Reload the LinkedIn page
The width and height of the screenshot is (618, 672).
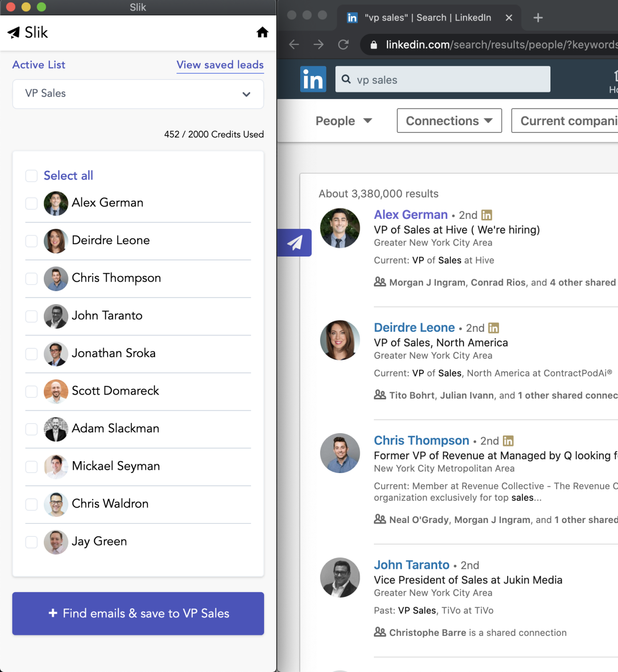[343, 45]
